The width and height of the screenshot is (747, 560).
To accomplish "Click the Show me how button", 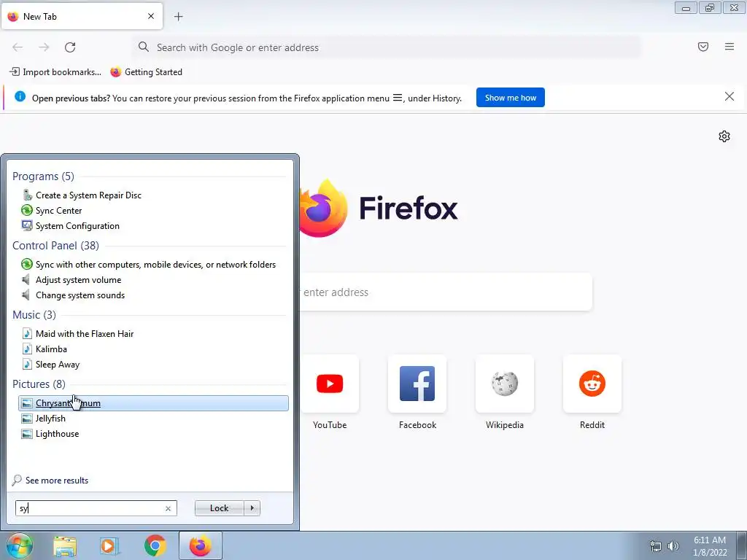I will [x=510, y=98].
